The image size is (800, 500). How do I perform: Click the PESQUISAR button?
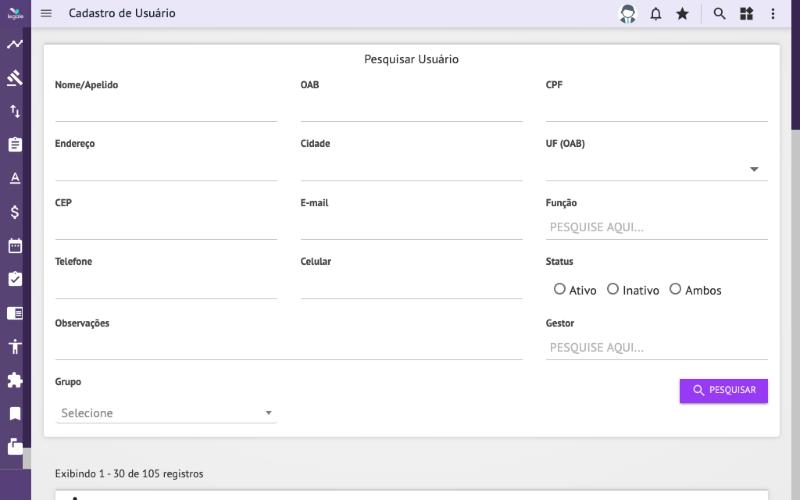[x=723, y=391]
